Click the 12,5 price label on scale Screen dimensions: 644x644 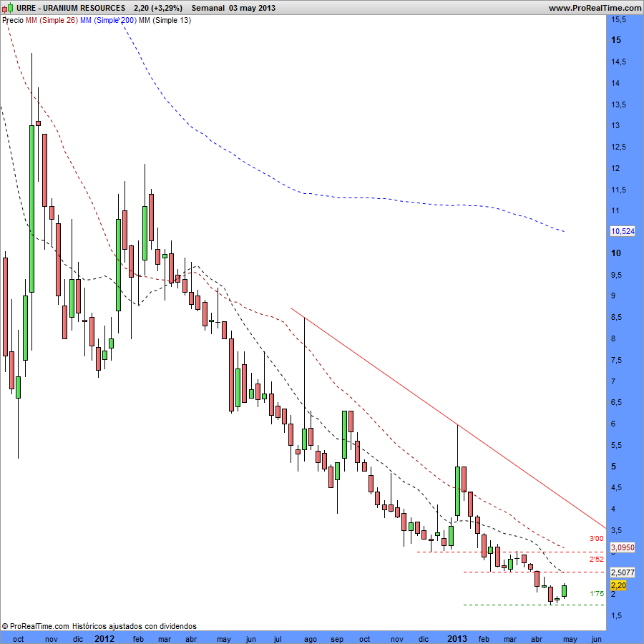(618, 147)
